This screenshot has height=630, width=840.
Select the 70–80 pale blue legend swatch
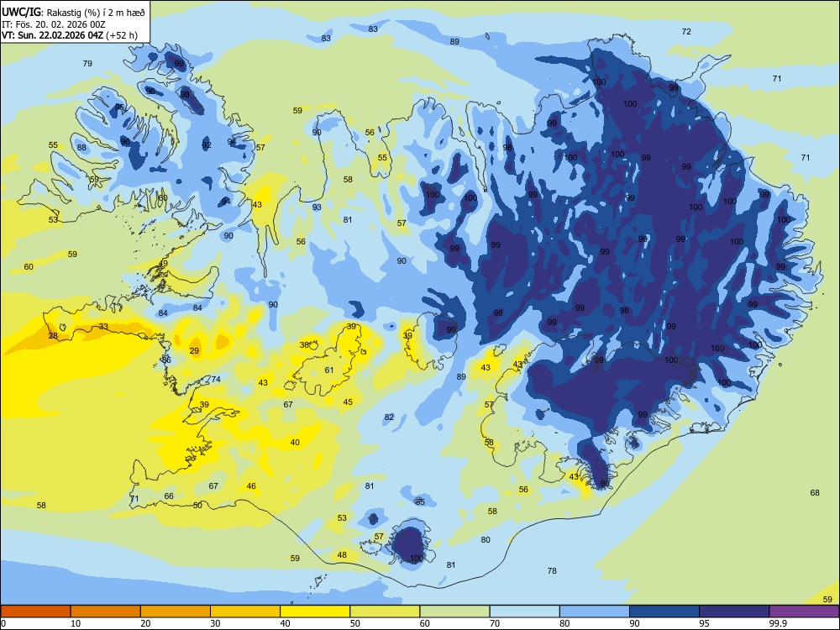point(524,612)
